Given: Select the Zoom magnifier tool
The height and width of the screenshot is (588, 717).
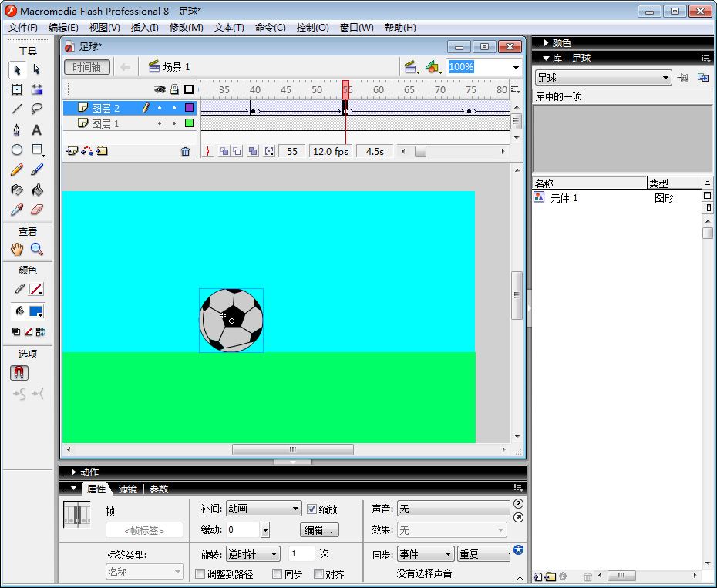Looking at the screenshot, I should click(36, 249).
